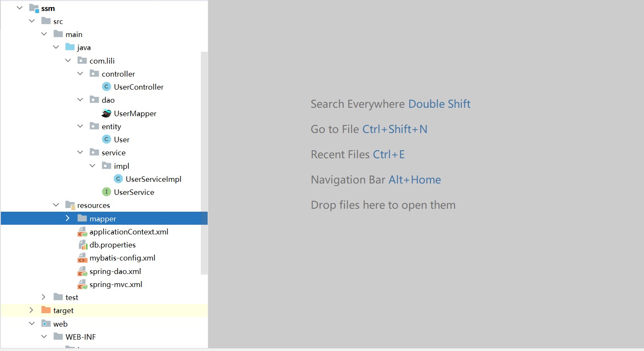This screenshot has width=644, height=351.
Task: Select the spring-mvc.xml file name
Action: click(116, 285)
